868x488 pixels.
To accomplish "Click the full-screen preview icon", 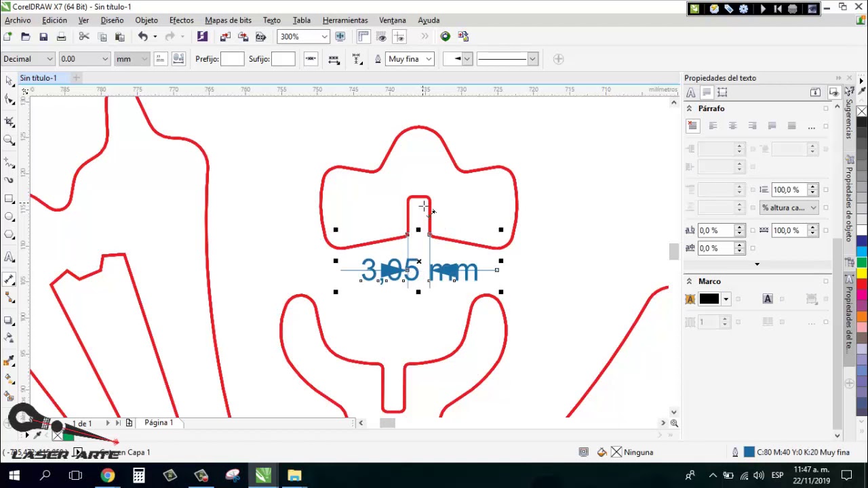I will coord(340,37).
